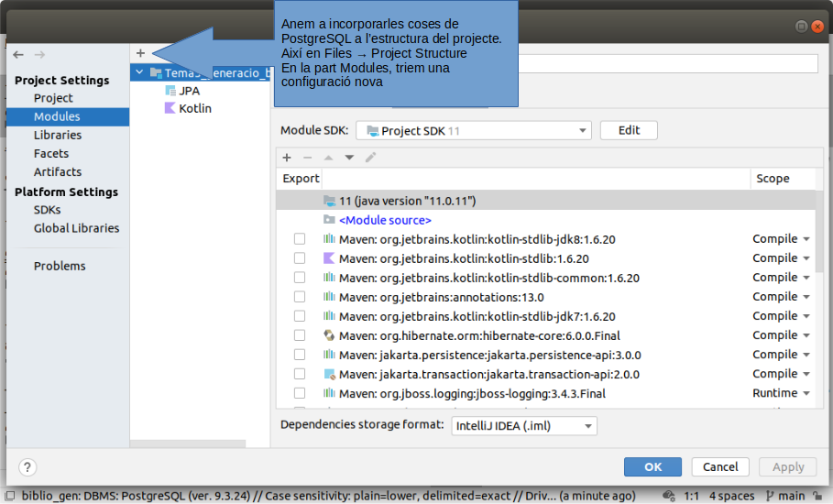Screen dimensions: 833x504
Task: Toggle export for kotlin-stdlib:1.6.20
Action: [x=300, y=258]
